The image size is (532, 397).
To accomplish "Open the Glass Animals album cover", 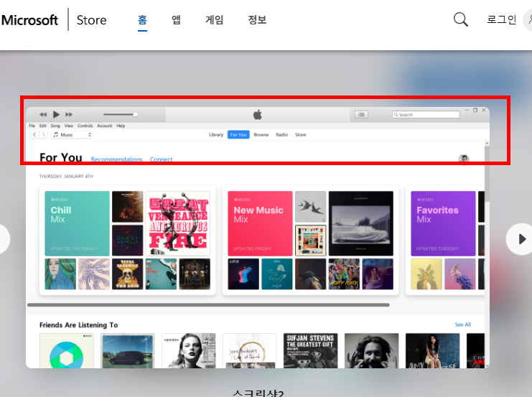I will pyautogui.click(x=128, y=240).
